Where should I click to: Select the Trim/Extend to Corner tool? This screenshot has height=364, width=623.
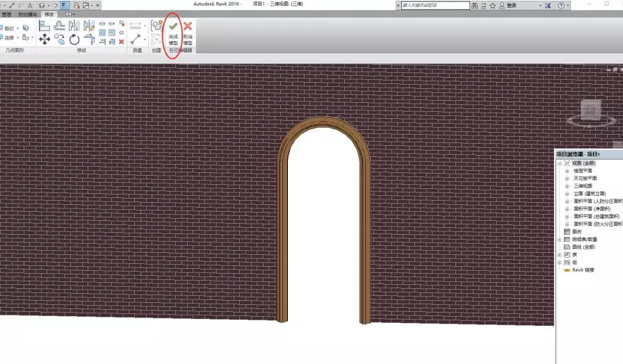(x=90, y=39)
